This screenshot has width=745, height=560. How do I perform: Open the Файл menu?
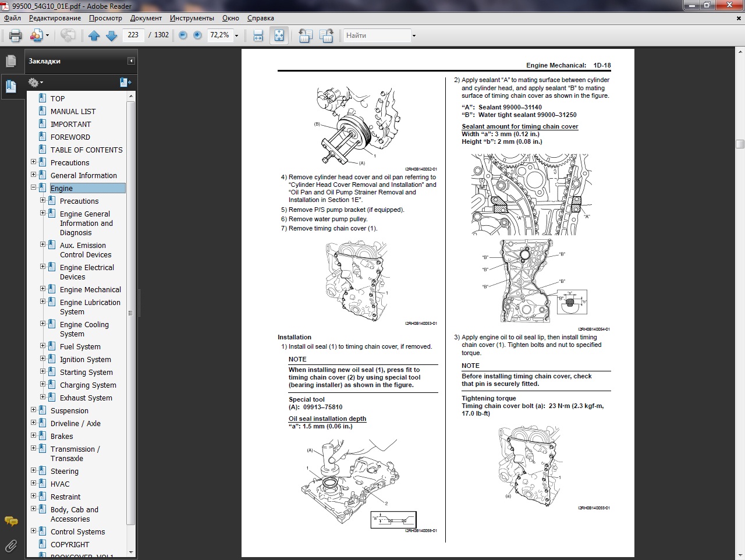[x=12, y=18]
